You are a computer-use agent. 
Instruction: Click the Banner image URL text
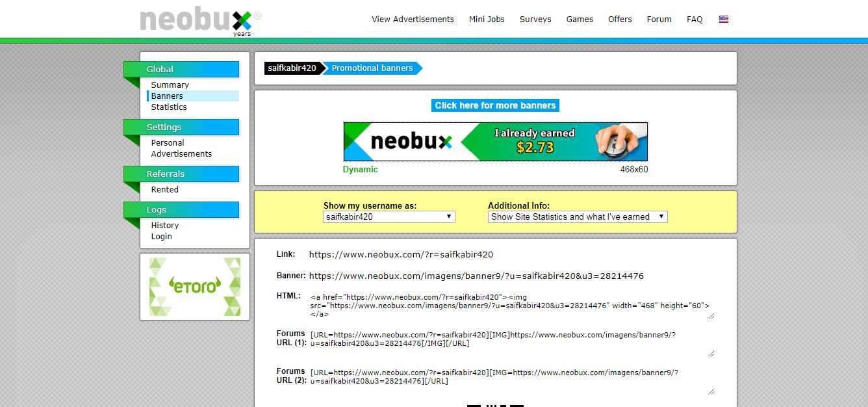[x=476, y=276]
